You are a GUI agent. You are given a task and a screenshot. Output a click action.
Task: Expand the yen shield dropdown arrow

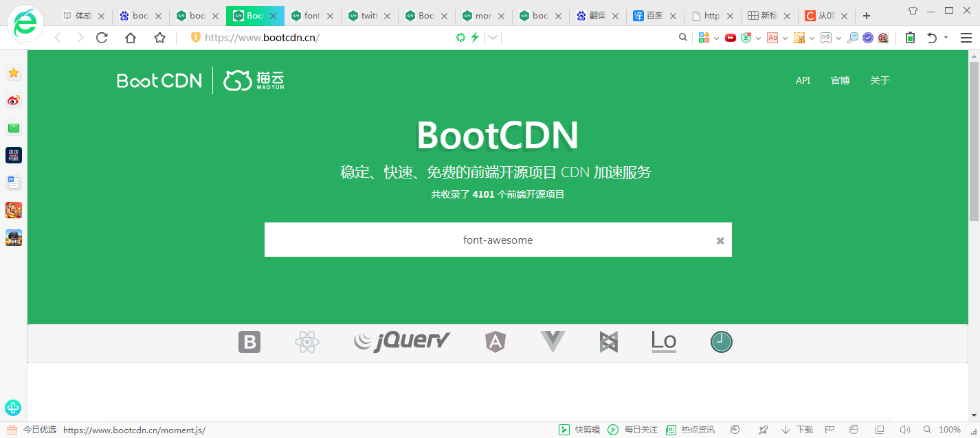tap(758, 38)
